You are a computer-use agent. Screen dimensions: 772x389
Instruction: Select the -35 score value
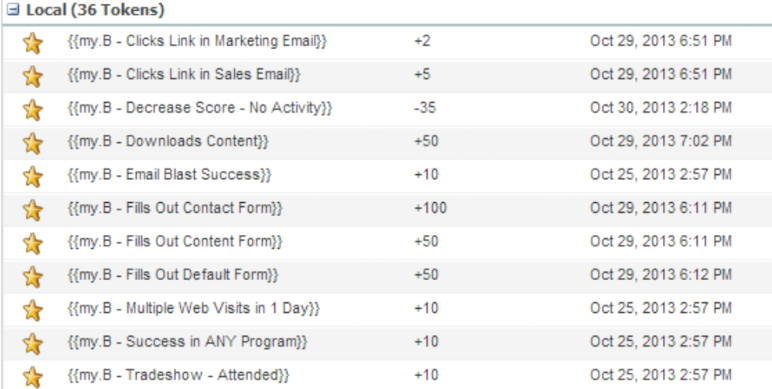(x=425, y=107)
